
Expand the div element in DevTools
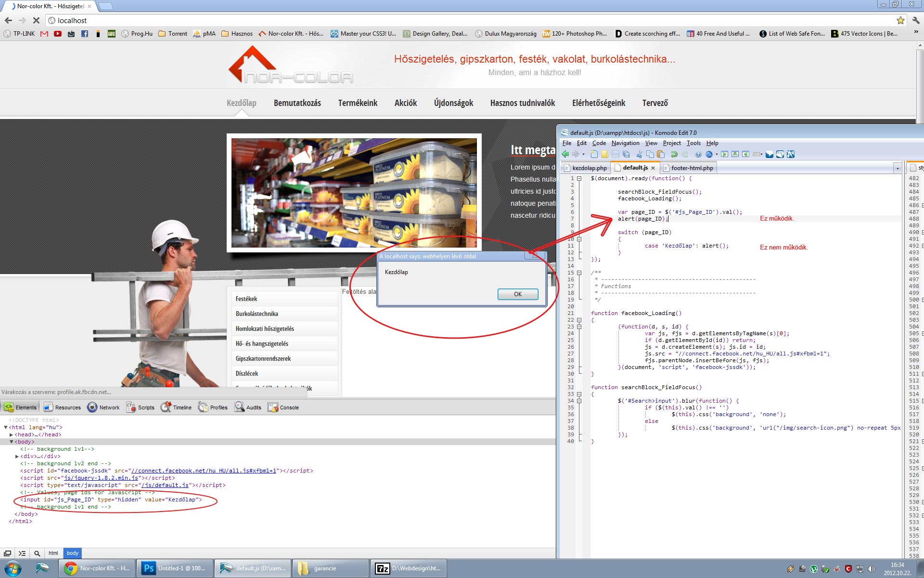(x=17, y=456)
